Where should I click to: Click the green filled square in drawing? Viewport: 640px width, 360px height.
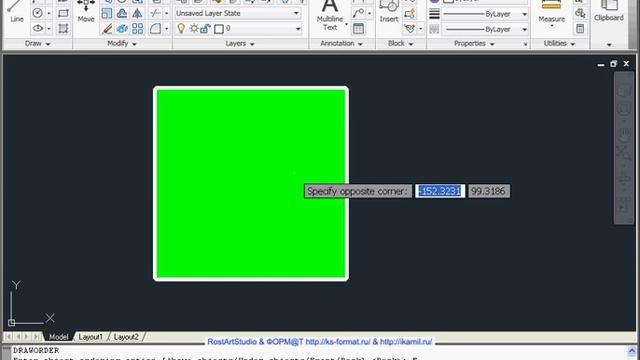pos(251,184)
